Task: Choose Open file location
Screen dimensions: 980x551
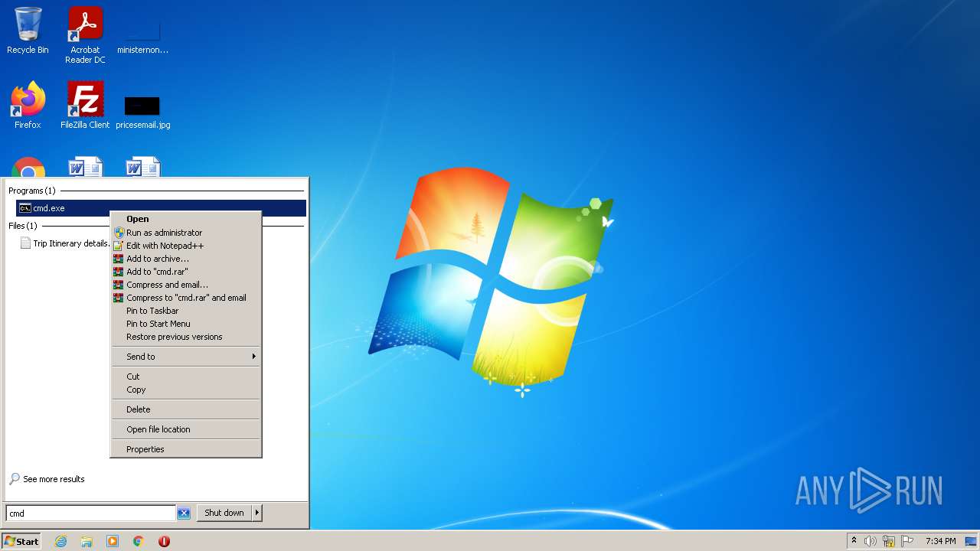Action: (x=186, y=429)
